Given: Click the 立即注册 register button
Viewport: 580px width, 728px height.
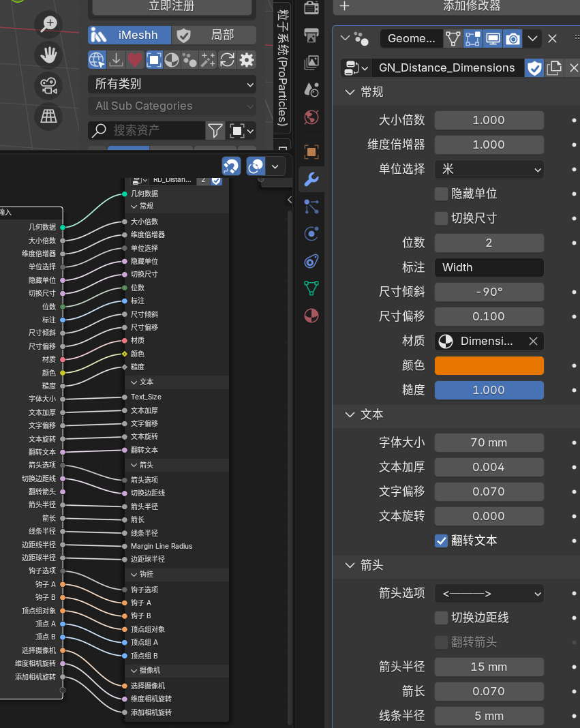Looking at the screenshot, I should 172,6.
